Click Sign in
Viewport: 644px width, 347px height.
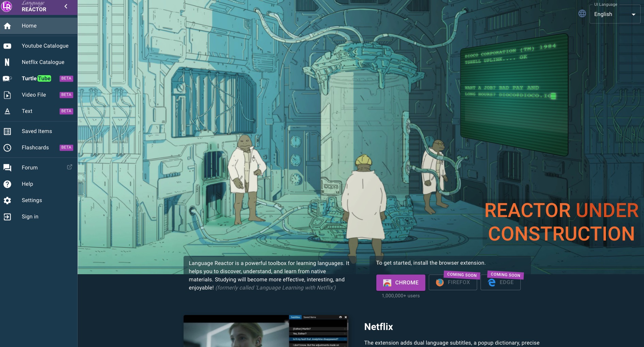(39, 217)
